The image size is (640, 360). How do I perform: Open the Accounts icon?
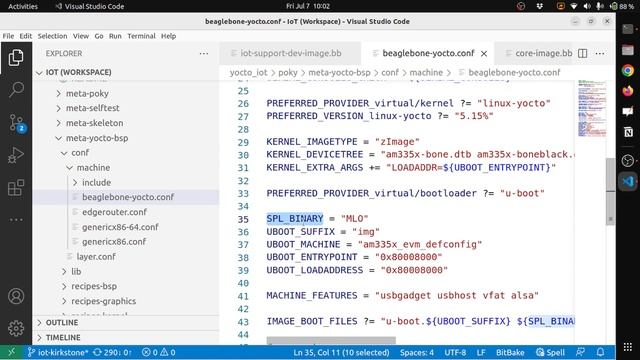point(16,296)
